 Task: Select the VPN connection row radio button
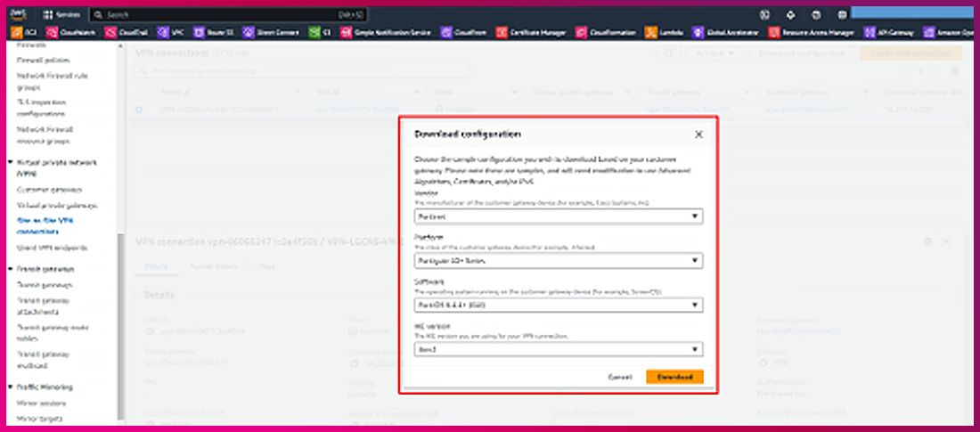coord(138,110)
